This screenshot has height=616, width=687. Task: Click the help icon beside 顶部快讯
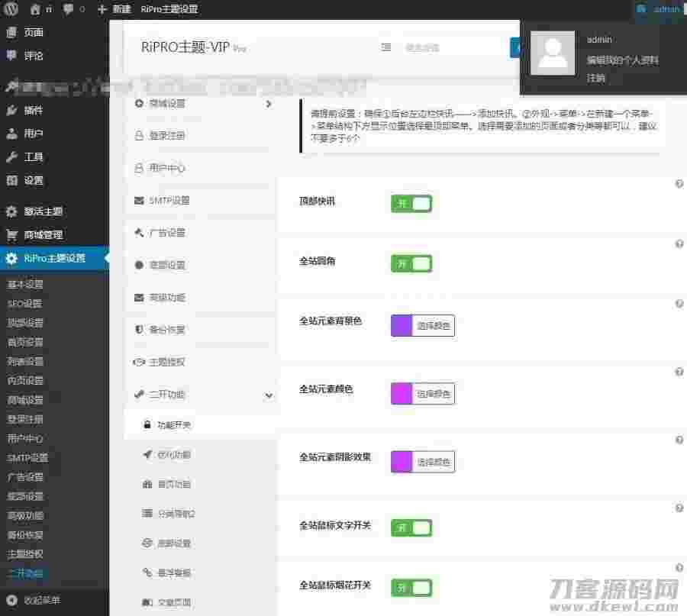tap(679, 184)
